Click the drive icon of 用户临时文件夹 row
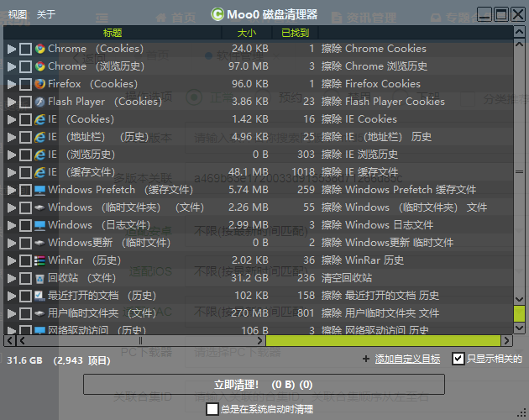 point(39,313)
